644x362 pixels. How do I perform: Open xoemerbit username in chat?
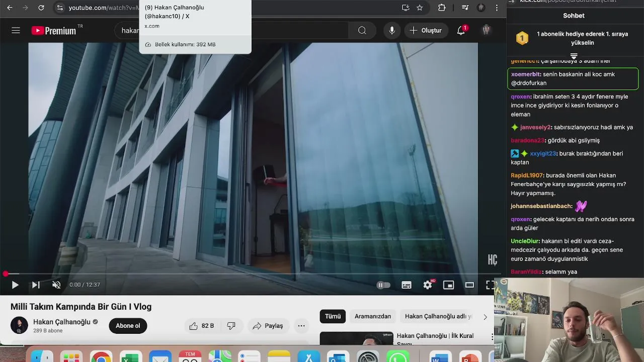coord(526,74)
